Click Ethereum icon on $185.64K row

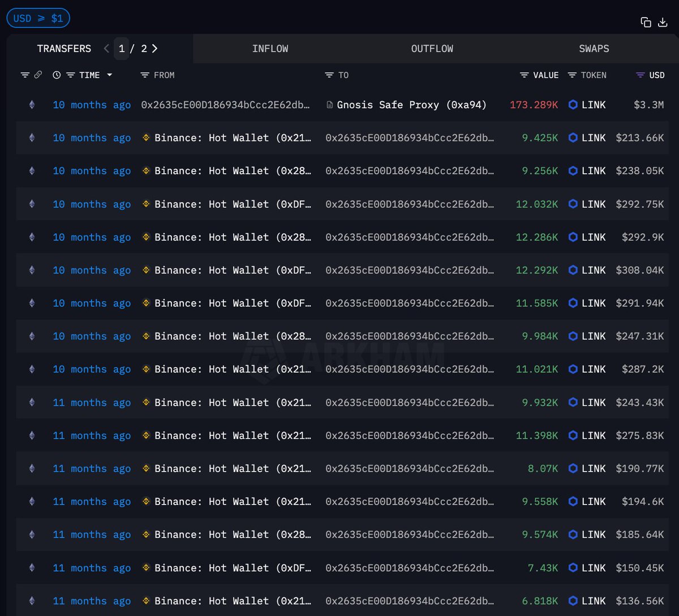(32, 534)
